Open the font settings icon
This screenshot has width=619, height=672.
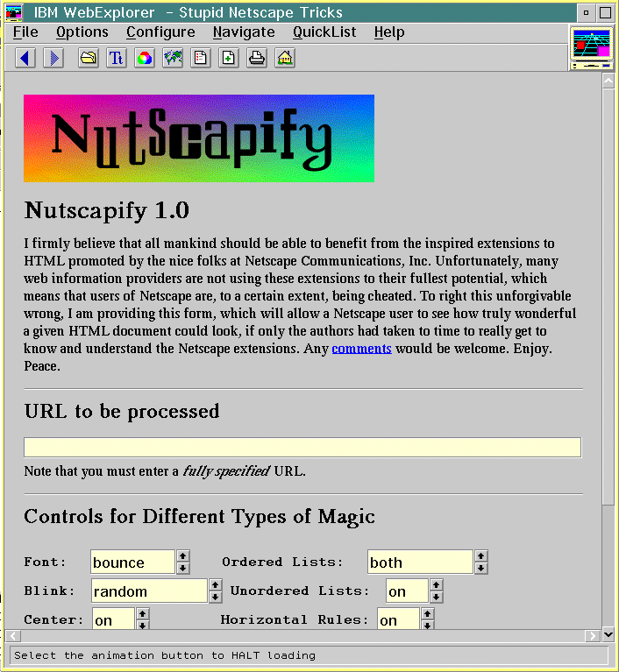[117, 59]
